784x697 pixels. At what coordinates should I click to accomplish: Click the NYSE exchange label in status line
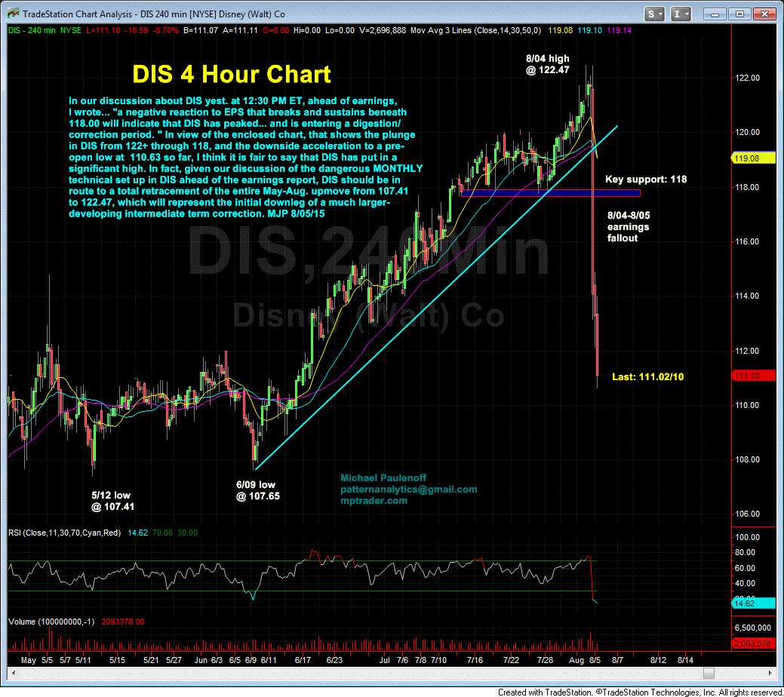point(70,30)
